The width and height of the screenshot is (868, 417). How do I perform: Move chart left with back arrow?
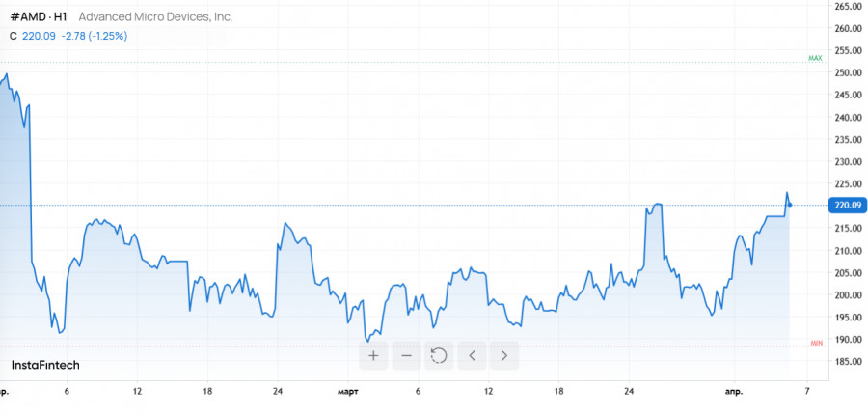point(472,355)
